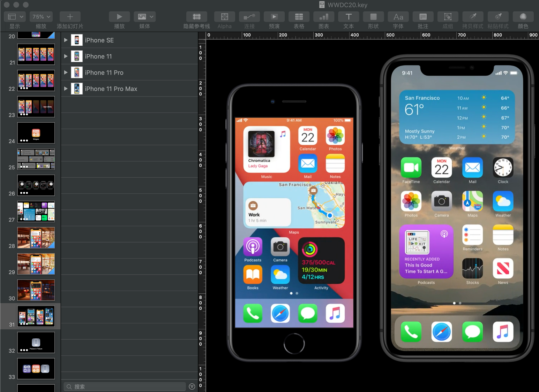Select slide 24 Widgets thumbnail
The width and height of the screenshot is (539, 392).
pos(36,133)
